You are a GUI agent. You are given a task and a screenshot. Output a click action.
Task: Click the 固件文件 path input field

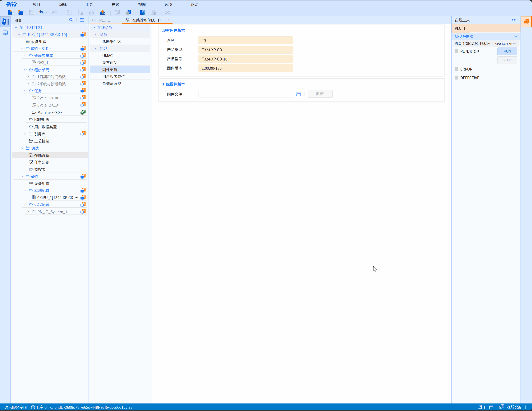pyautogui.click(x=245, y=94)
